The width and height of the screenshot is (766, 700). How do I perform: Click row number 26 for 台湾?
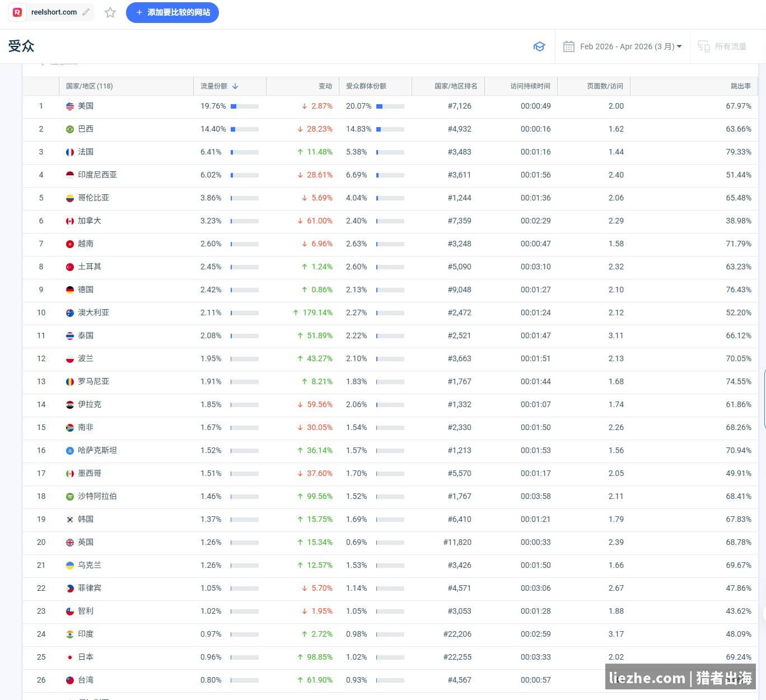coord(41,680)
